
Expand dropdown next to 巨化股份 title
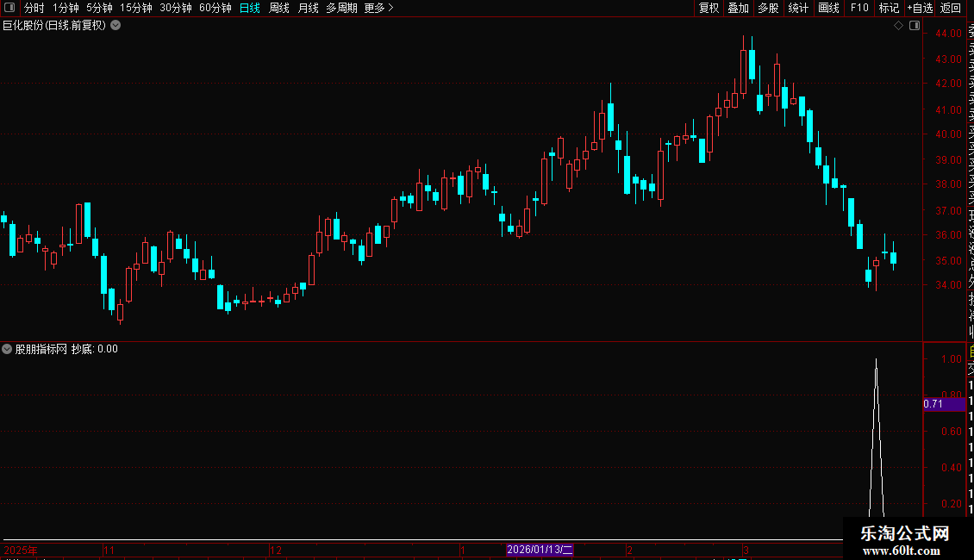116,26
